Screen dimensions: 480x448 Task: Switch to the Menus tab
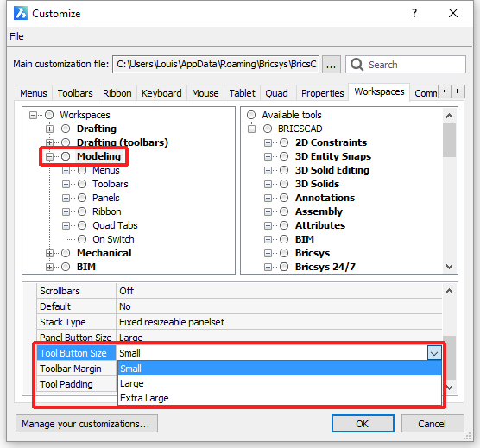(34, 93)
